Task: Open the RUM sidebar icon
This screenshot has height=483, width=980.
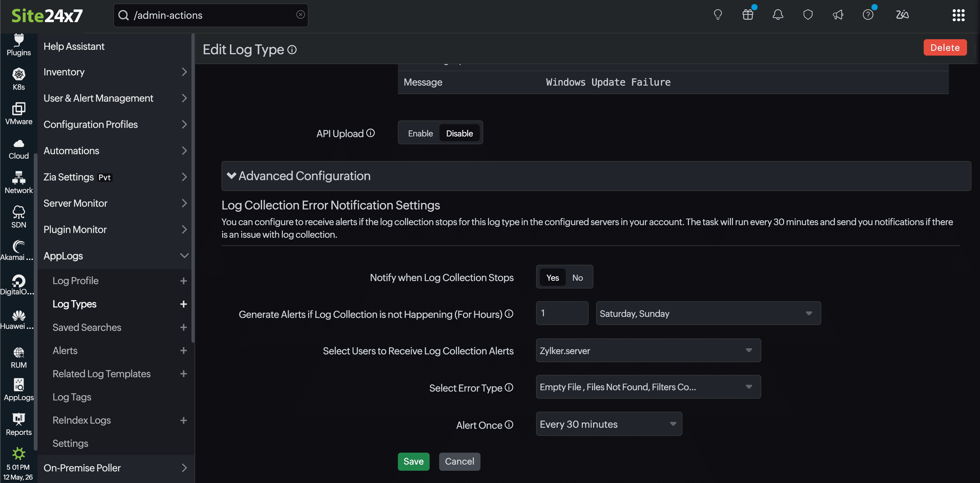Action: click(x=19, y=357)
